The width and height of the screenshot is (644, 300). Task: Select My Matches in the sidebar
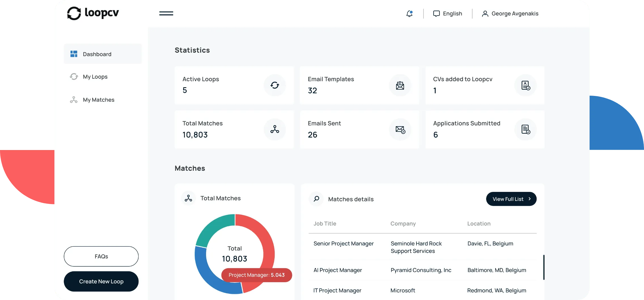[98, 100]
